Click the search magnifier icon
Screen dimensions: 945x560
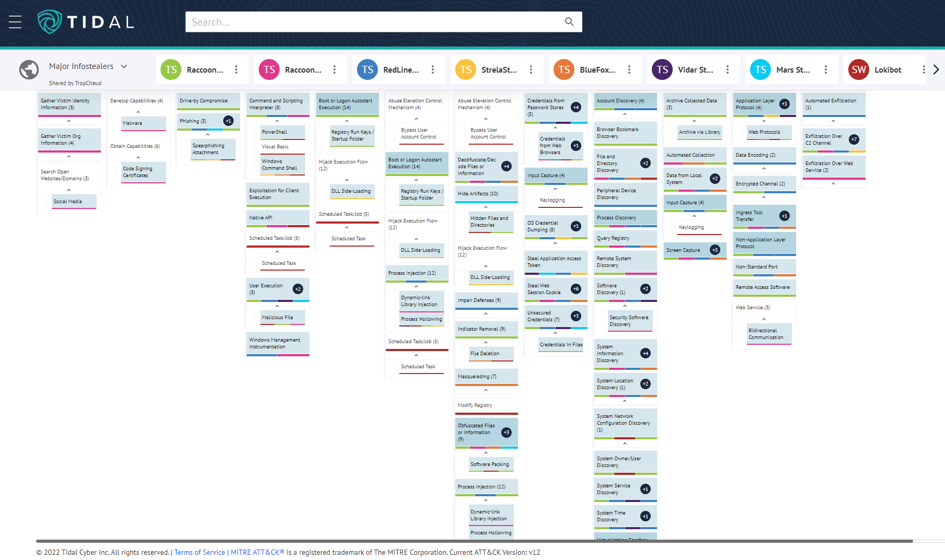coord(569,22)
